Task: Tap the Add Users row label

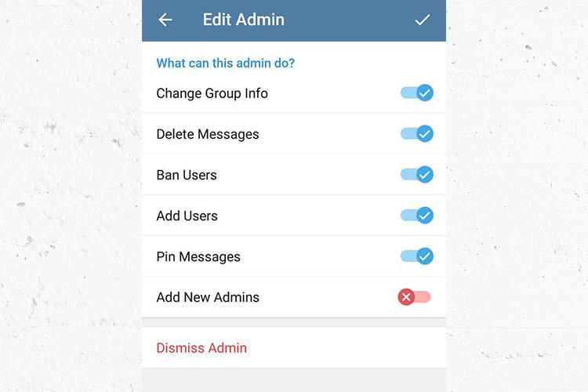Action: 187,216
